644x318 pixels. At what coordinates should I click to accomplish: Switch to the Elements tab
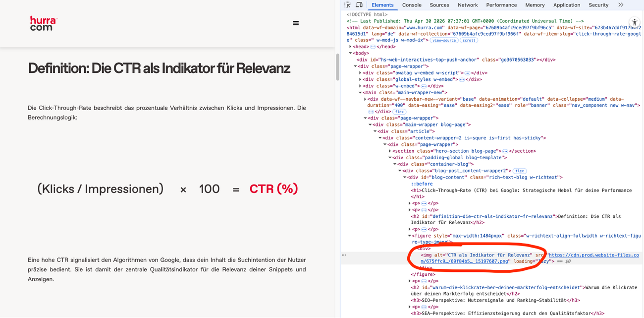point(382,5)
